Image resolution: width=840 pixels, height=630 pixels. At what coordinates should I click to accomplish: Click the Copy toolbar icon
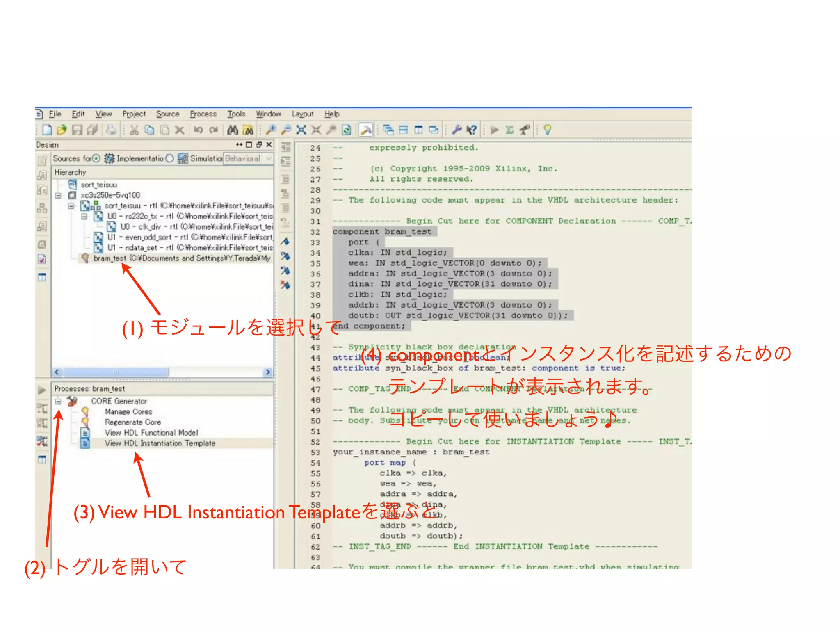pyautogui.click(x=150, y=130)
